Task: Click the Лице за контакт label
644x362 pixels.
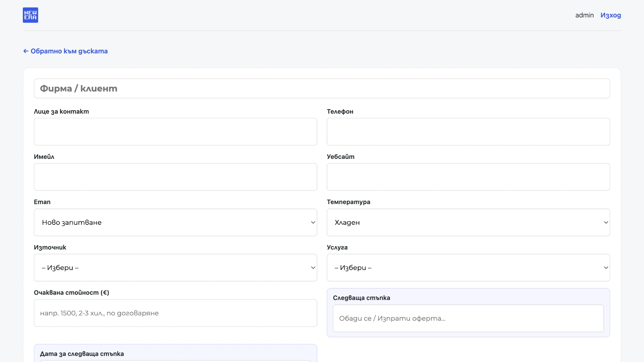Action: (61, 112)
